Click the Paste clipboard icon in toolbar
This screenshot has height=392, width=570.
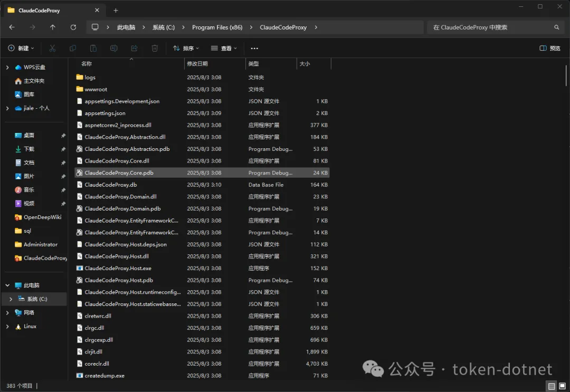[x=93, y=49]
